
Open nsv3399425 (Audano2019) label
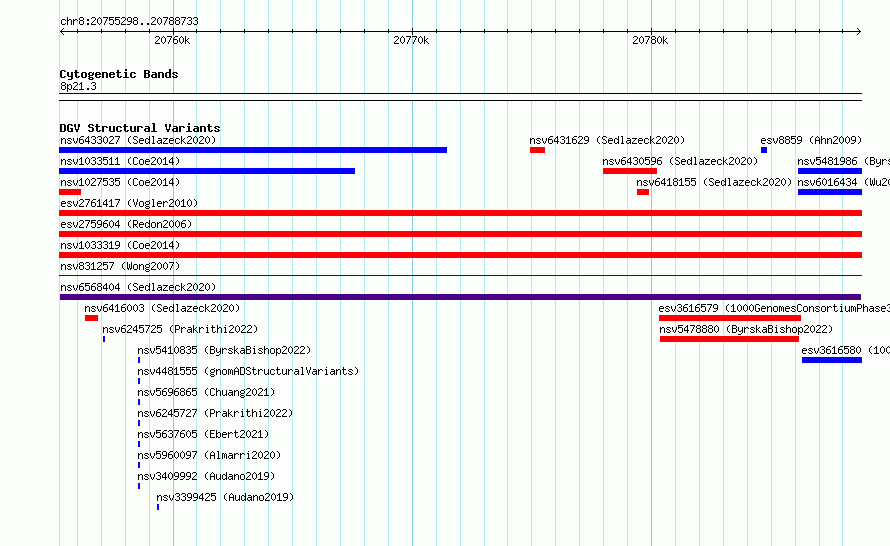[225, 497]
